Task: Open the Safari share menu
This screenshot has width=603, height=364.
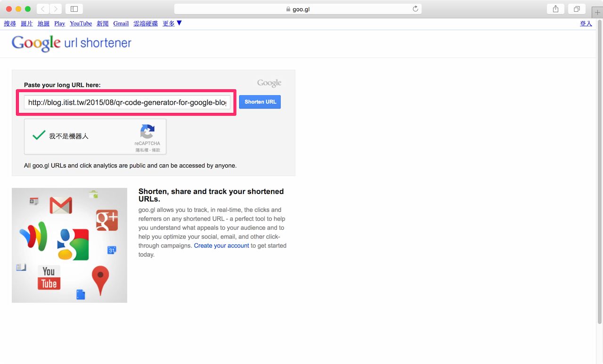Action: [x=555, y=9]
